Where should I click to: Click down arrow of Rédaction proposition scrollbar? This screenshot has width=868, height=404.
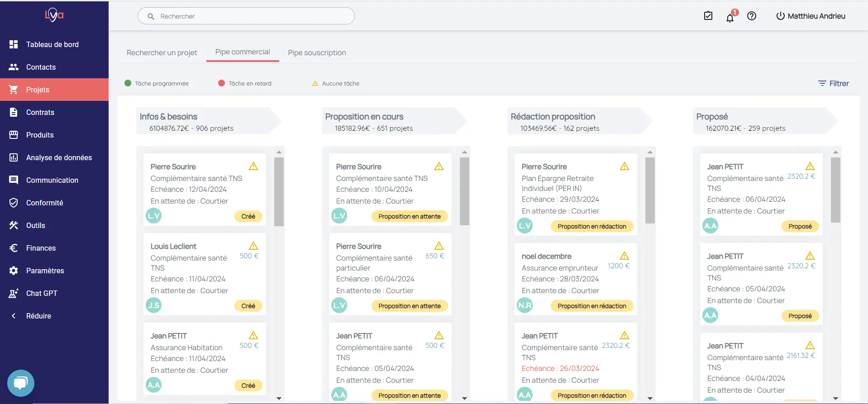pos(650,399)
